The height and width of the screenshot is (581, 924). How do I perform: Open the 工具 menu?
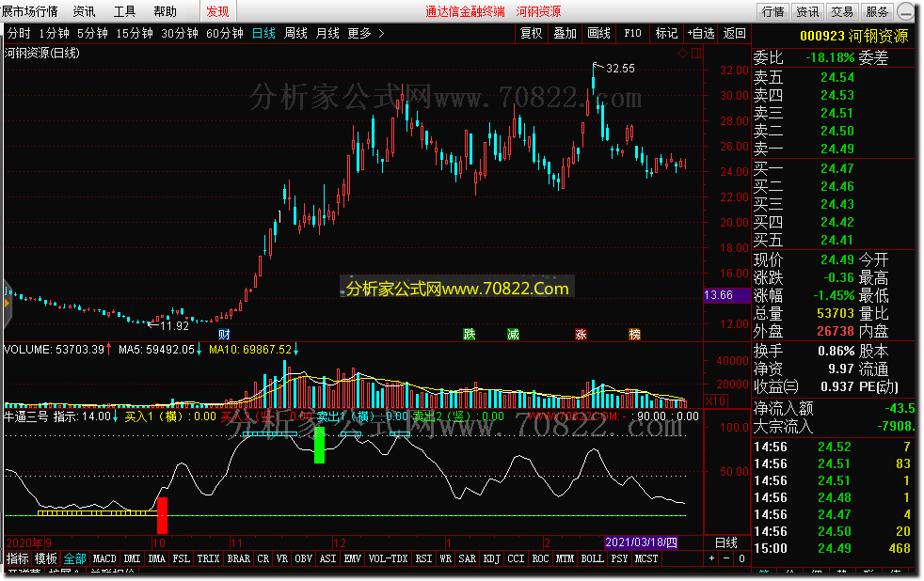pos(124,11)
